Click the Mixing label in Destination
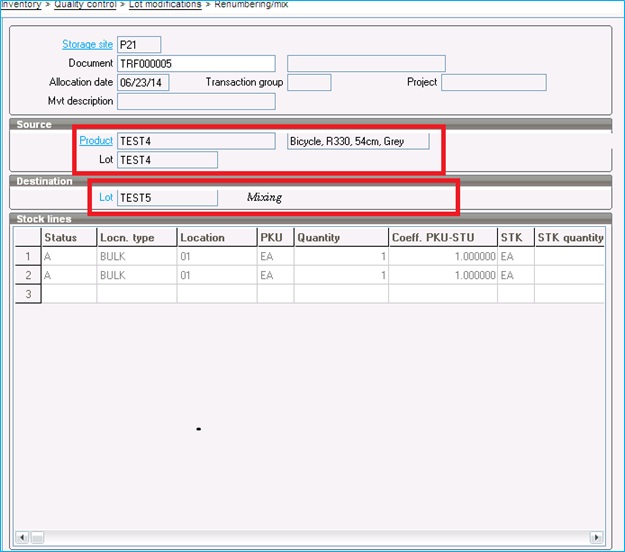Viewport: 625px width, 552px height. coord(264,197)
